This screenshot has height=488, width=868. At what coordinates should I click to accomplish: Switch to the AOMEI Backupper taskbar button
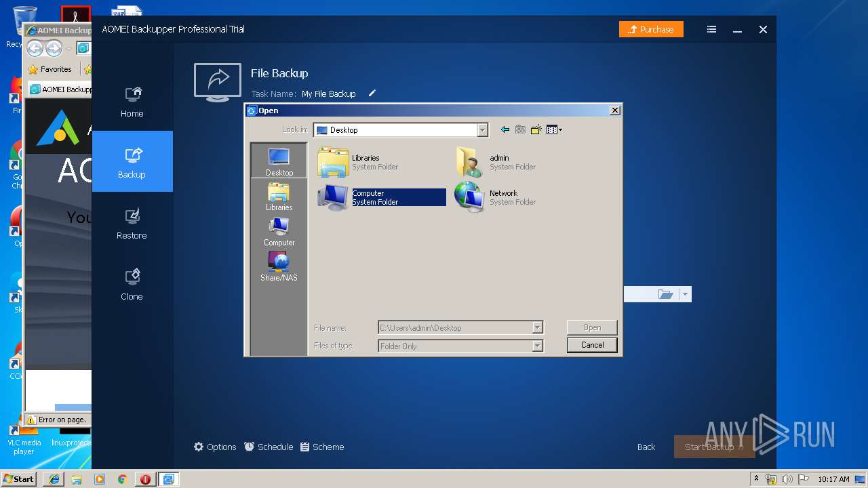[x=168, y=479]
